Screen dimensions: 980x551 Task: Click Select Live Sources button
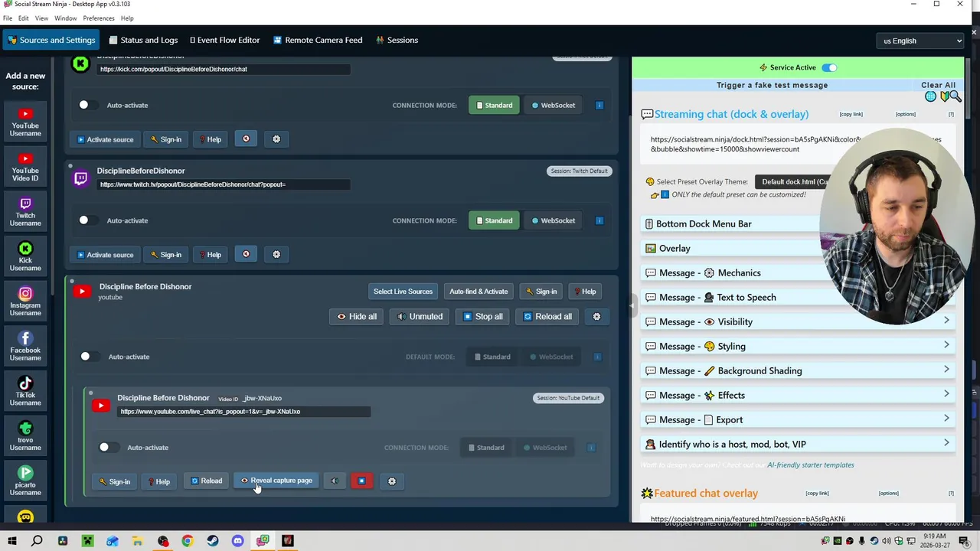[x=403, y=292]
